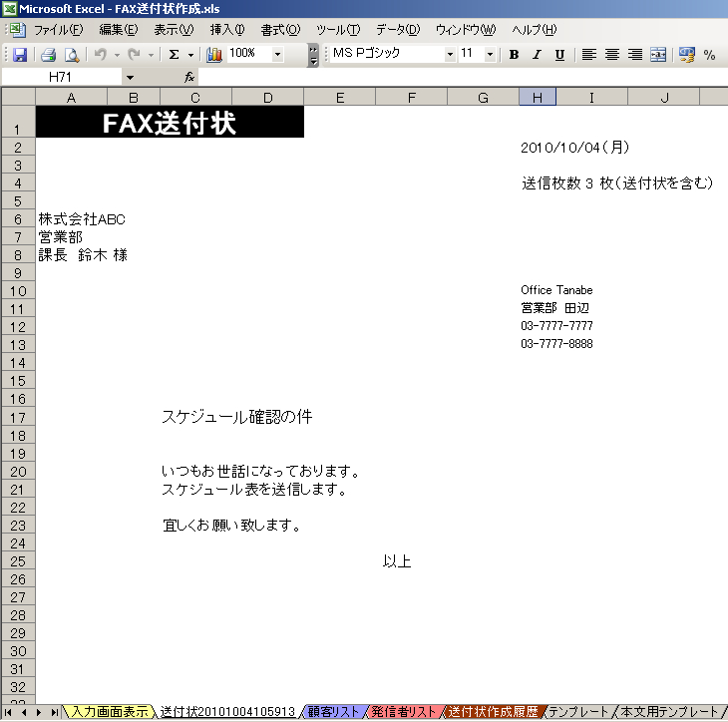
Task: Open the ツール(T) menu
Action: pos(338,30)
